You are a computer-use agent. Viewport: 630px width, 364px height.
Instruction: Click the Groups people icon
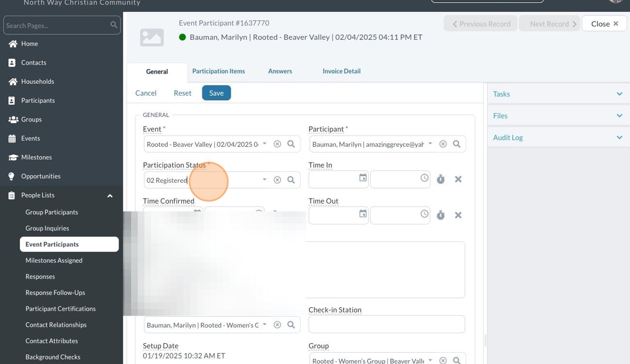coord(13,119)
